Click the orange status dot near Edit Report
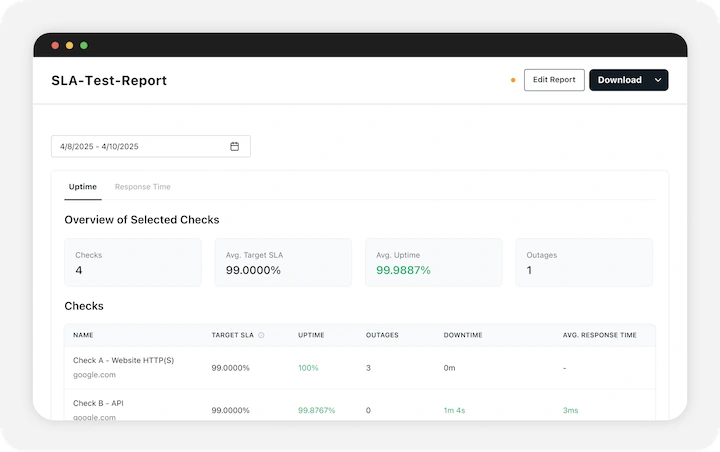720x452 pixels. click(513, 80)
